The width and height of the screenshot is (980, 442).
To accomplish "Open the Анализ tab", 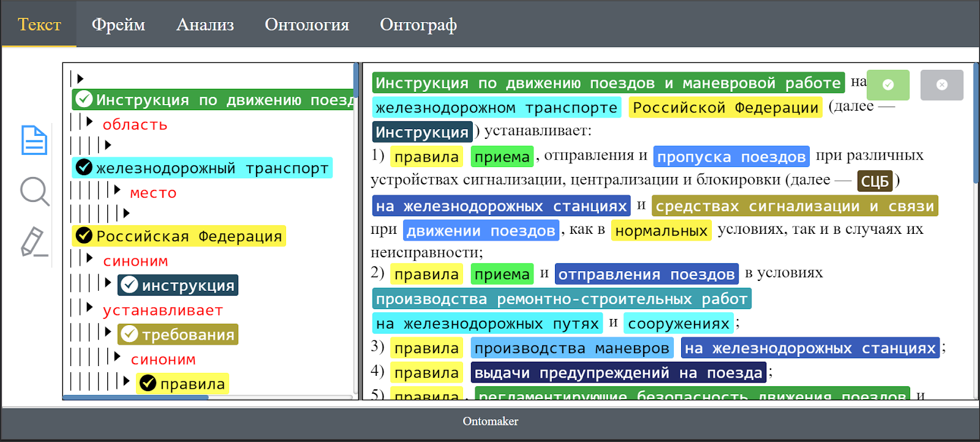I will click(205, 24).
